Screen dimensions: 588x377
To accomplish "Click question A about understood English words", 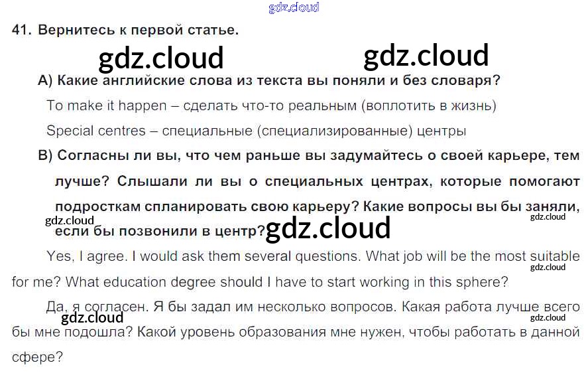I will click(268, 81).
